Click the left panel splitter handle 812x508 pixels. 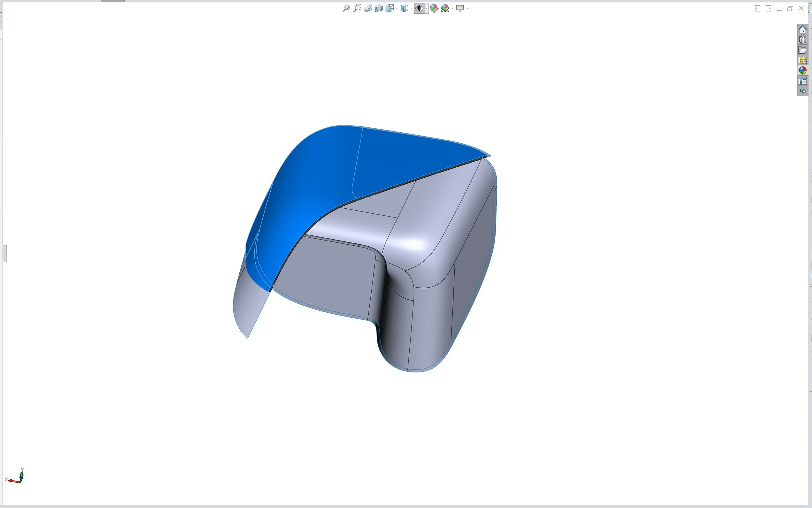[x=4, y=253]
